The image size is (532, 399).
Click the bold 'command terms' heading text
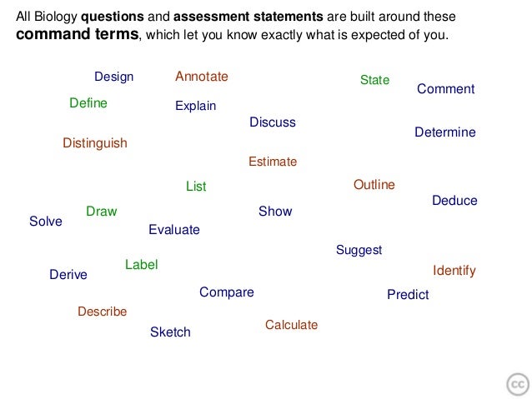[x=78, y=34]
